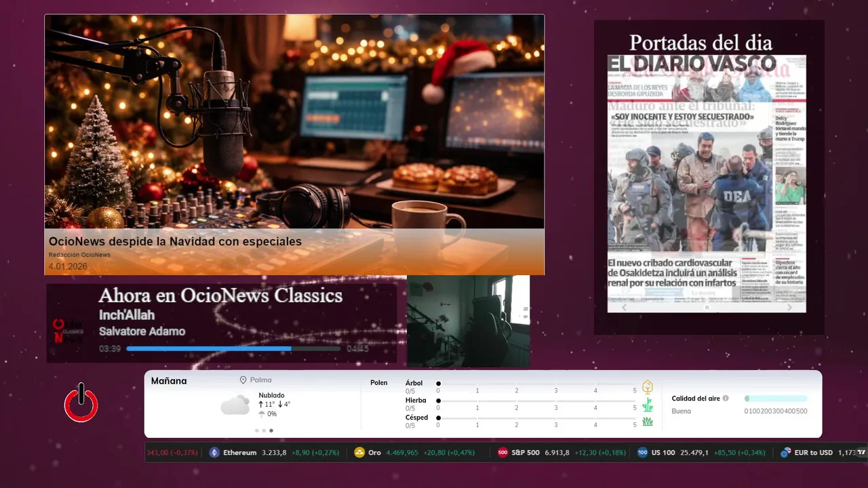This screenshot has width=868, height=488.
Task: Click the Hierba pollen level slider
Action: [x=536, y=401]
